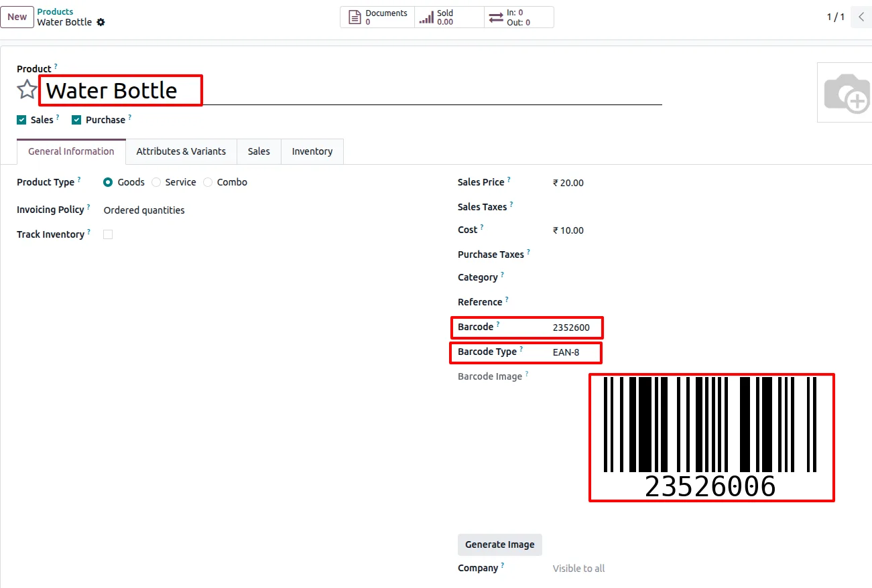Viewport: 872px width, 588px height.
Task: Open the Barcode Type EAN-8 dropdown
Action: tap(566, 352)
